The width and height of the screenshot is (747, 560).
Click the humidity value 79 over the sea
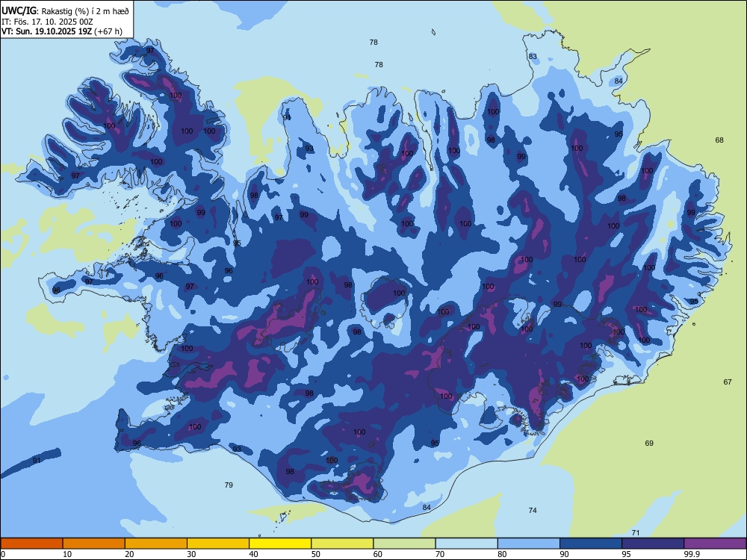point(229,485)
